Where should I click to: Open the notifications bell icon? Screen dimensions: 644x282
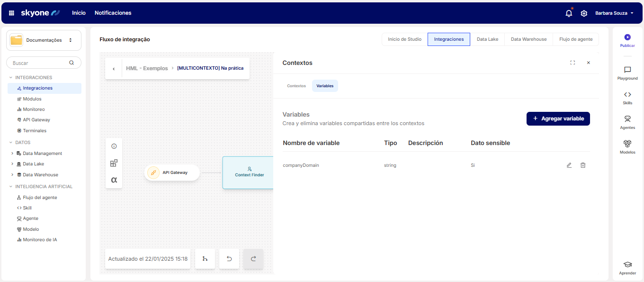569,13
